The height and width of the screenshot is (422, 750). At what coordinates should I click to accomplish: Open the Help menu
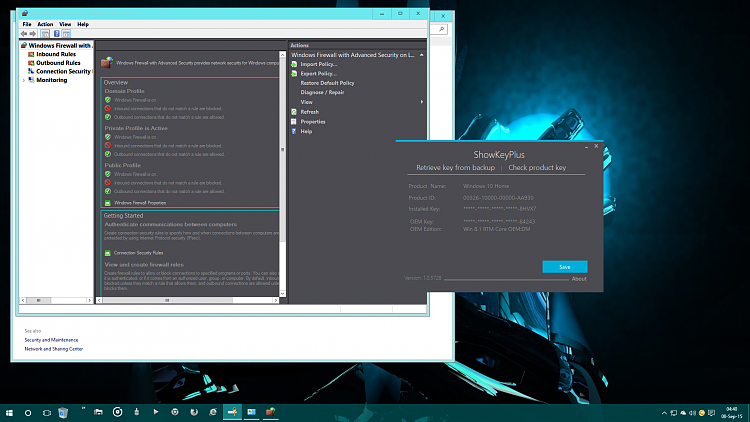[83, 24]
